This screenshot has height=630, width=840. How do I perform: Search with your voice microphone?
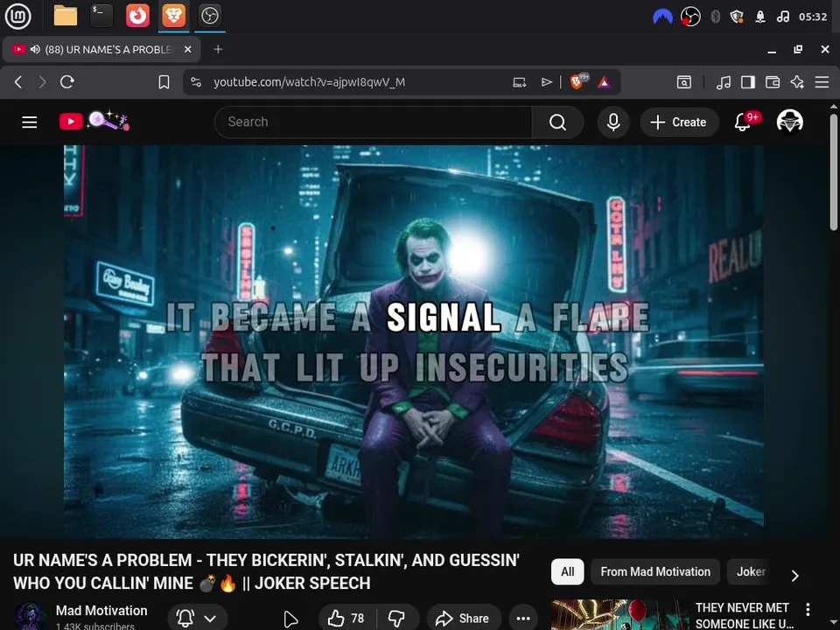(613, 122)
